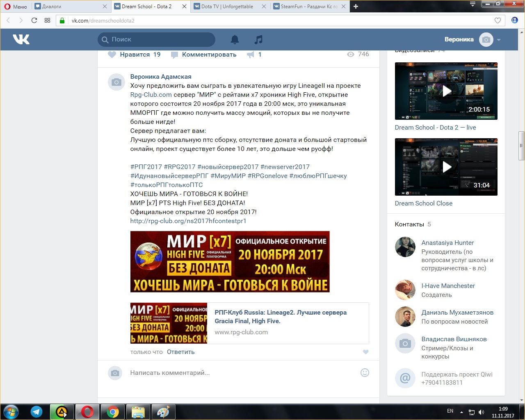Click the #newserver2017 hashtag
525x420 pixels.
click(285, 167)
